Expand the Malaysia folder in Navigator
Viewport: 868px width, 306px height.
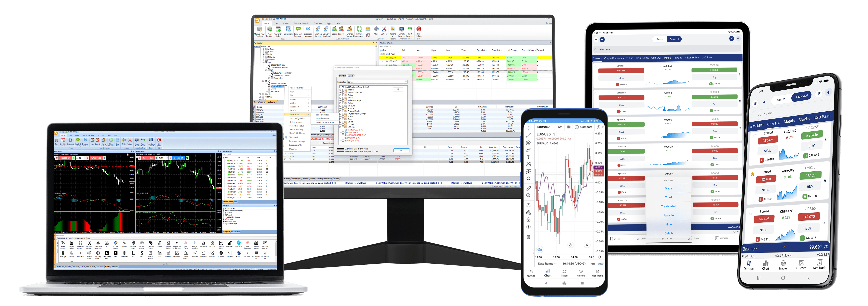pos(263,57)
